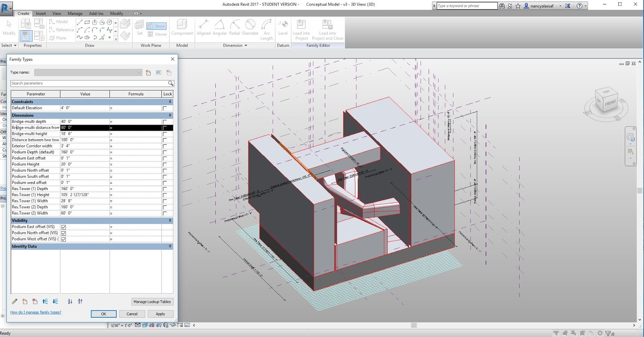Click the New Type icon beside Type name
Screen dimensions: 644x337
[x=149, y=72]
